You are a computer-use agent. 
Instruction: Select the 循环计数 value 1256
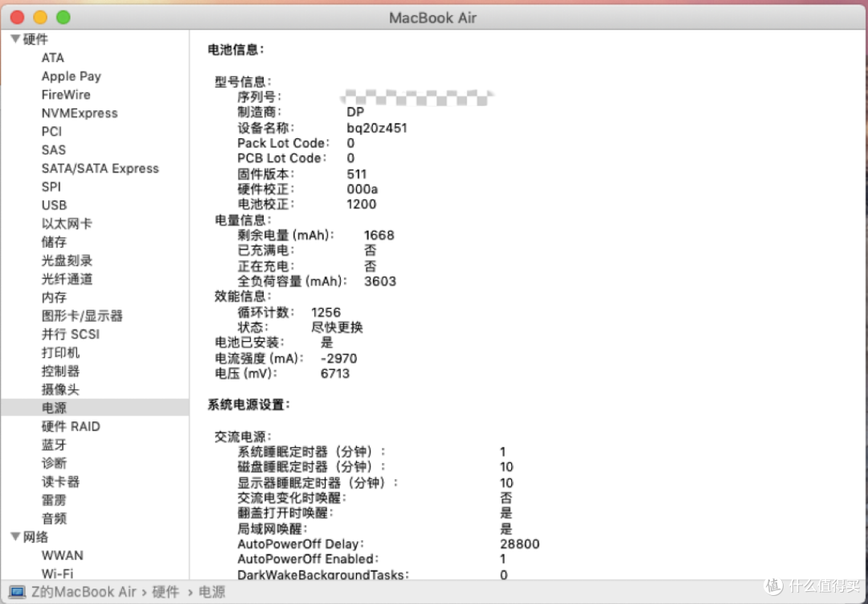pos(325,312)
